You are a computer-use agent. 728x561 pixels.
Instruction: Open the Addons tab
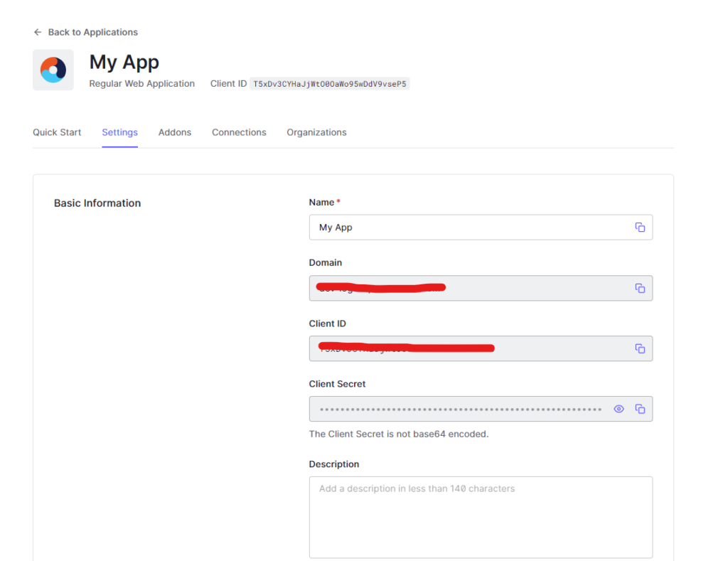coord(175,132)
